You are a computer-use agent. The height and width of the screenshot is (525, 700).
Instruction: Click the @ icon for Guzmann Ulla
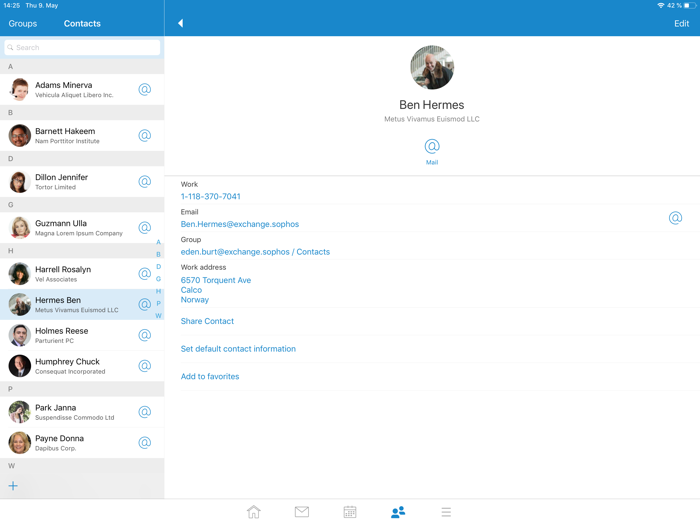point(144,228)
